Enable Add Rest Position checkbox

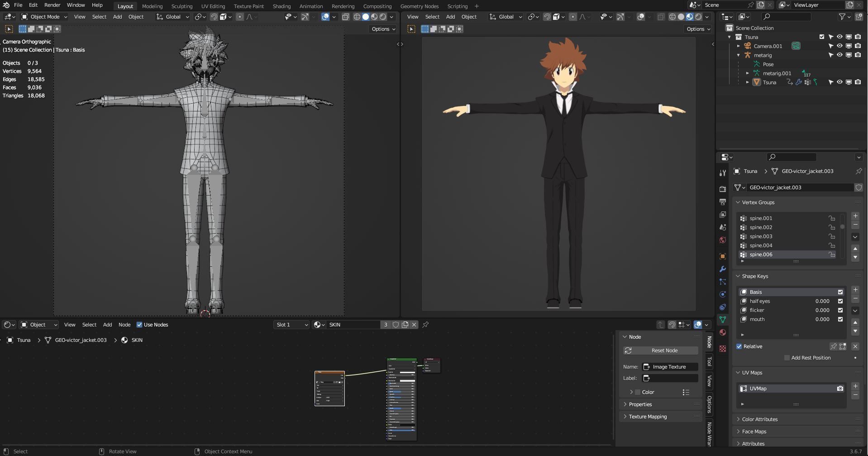click(787, 358)
